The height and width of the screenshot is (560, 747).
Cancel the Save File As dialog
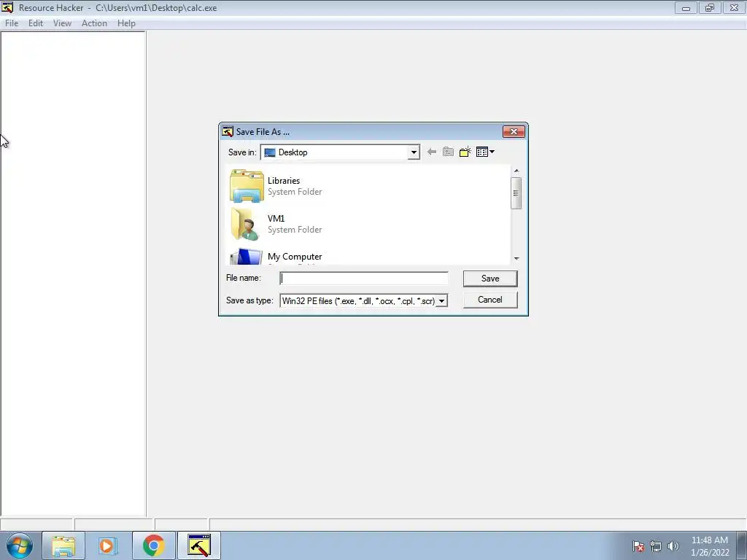coord(490,300)
